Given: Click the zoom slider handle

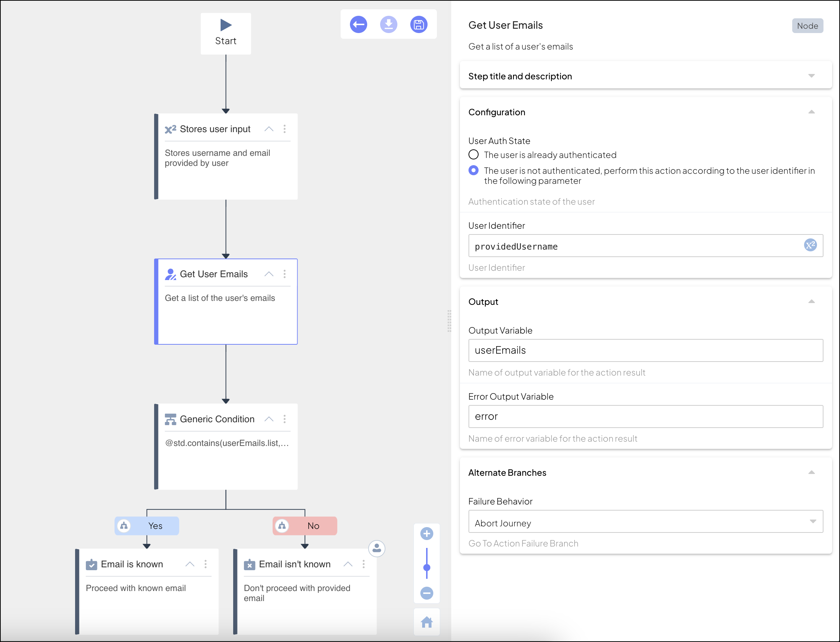Looking at the screenshot, I should click(427, 567).
